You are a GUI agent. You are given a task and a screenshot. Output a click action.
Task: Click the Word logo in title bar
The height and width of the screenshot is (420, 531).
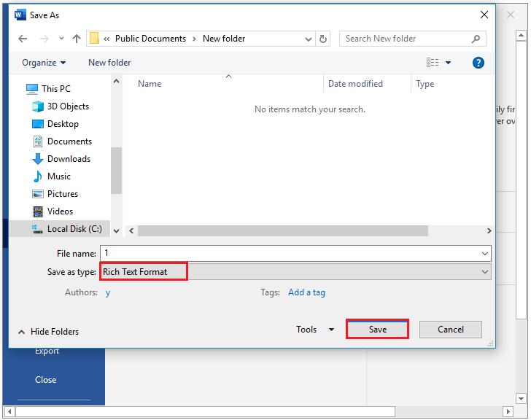point(20,15)
